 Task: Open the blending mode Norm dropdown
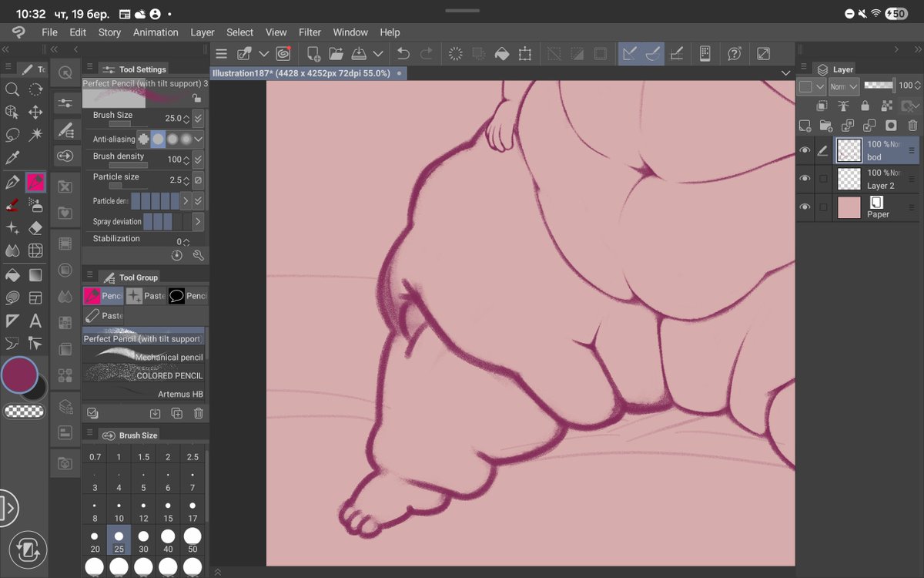point(843,86)
